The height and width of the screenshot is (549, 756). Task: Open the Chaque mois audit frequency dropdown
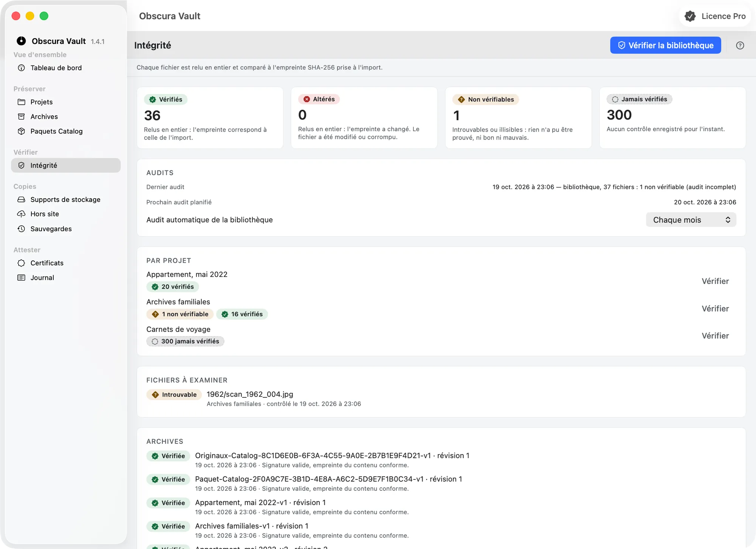click(x=691, y=220)
